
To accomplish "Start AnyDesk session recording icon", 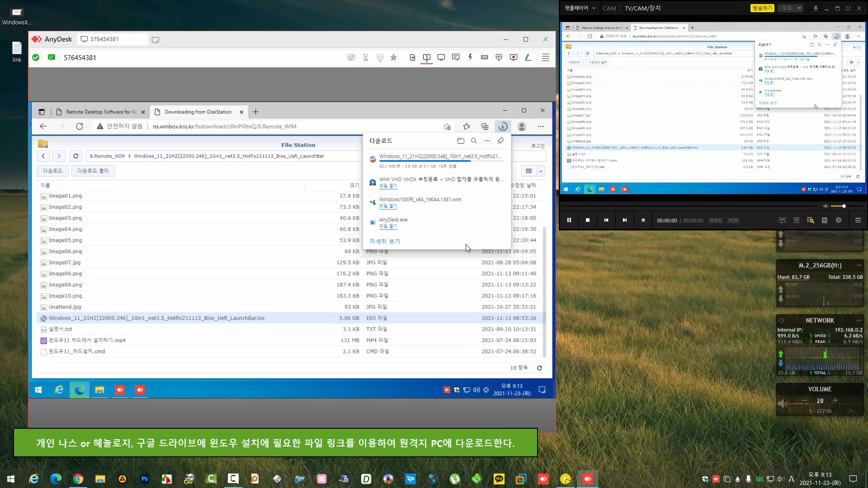I will (514, 57).
